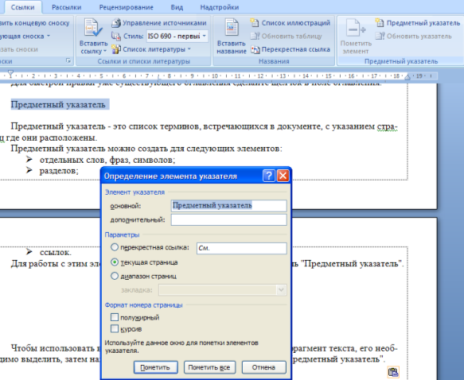Switch to the Вид tab

tap(177, 7)
